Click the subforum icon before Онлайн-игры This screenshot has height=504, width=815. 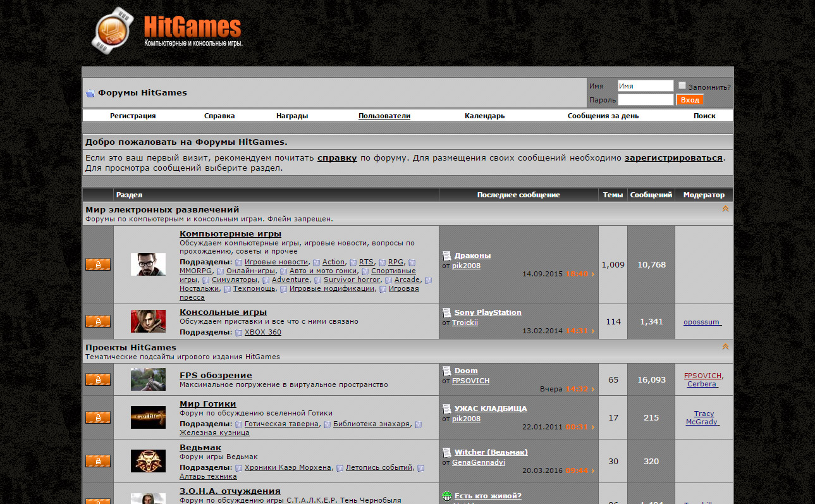tap(220, 271)
